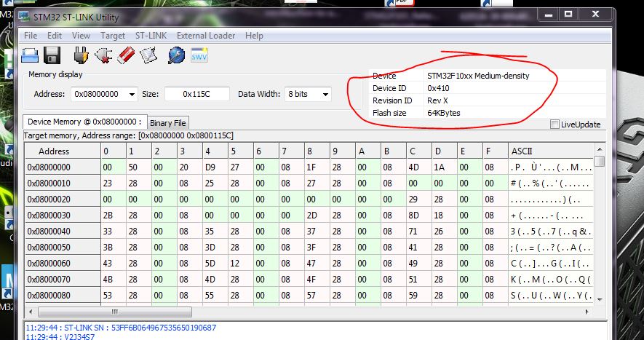This screenshot has width=644, height=340.
Task: Click cell 59 in row 0x08000080
Action: [x=419, y=296]
